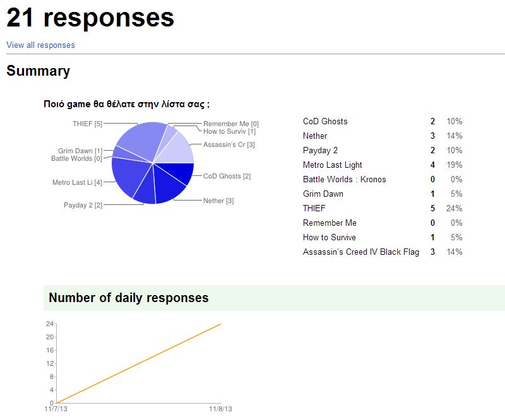505x420 pixels.
Task: Click the count 4 beside Metro Last Light
Action: pyautogui.click(x=433, y=165)
